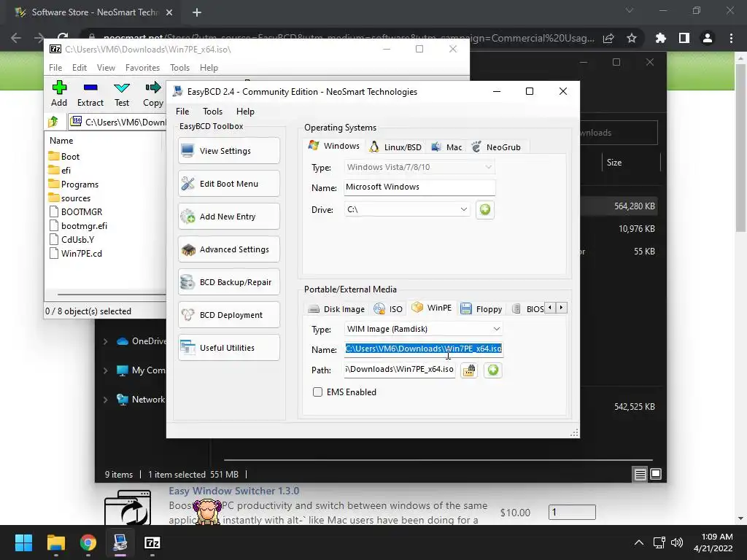Click 7-Zip up one level folder icon
Viewport: 747px width, 560px height.
(x=53, y=122)
